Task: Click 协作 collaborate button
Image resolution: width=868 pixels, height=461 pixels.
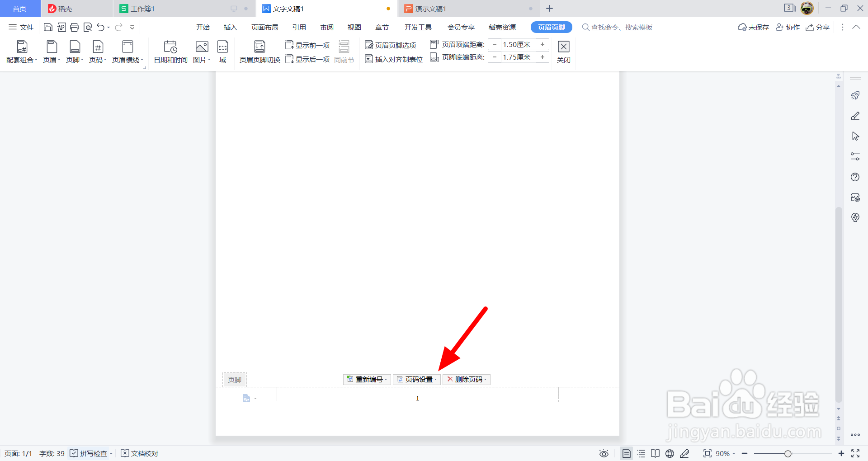Action: click(788, 27)
